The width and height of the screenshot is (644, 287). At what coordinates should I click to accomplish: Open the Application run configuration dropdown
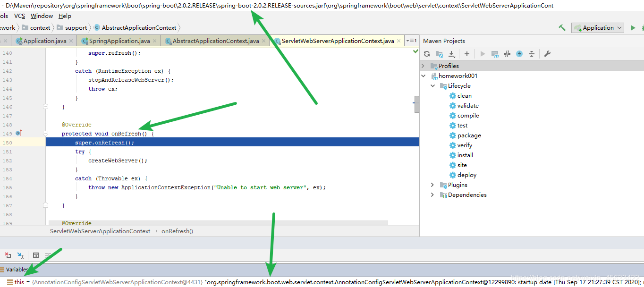point(597,28)
